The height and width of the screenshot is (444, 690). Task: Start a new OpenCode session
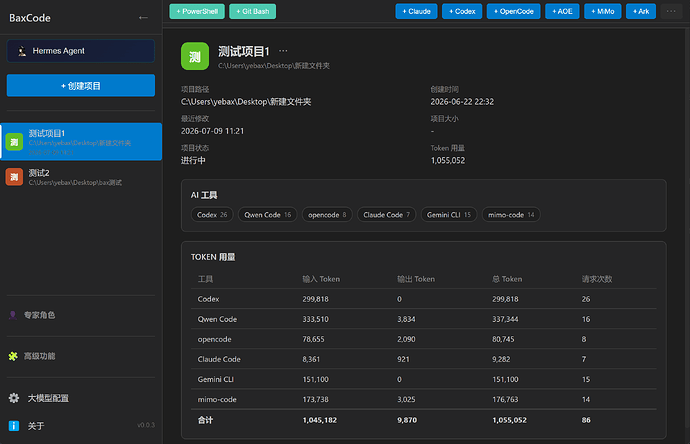[514, 11]
